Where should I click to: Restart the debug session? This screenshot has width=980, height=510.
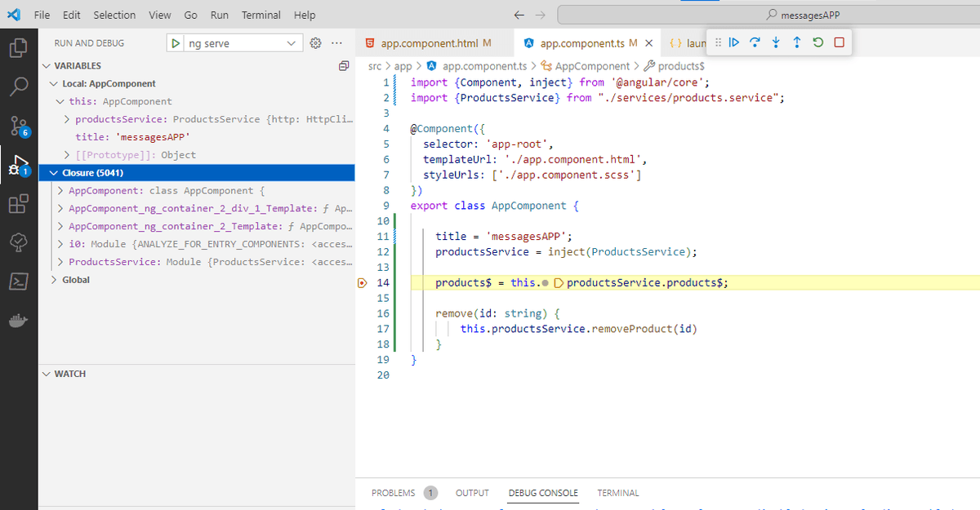point(818,42)
